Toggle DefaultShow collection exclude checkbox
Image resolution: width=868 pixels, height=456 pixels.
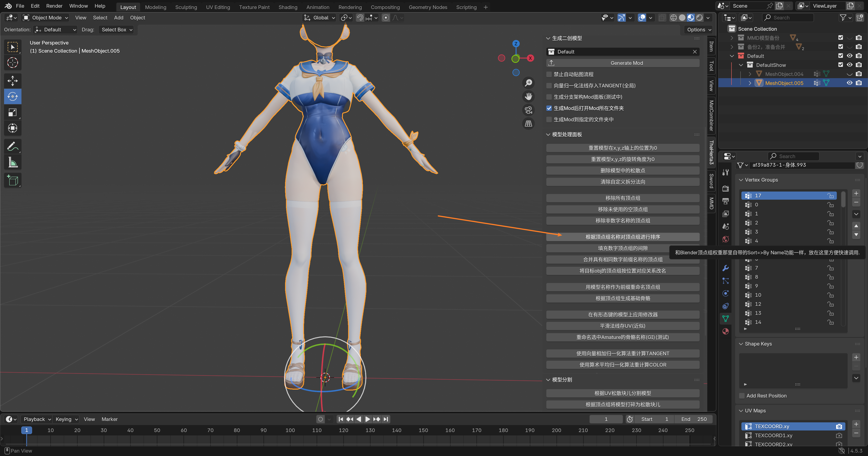(840, 65)
